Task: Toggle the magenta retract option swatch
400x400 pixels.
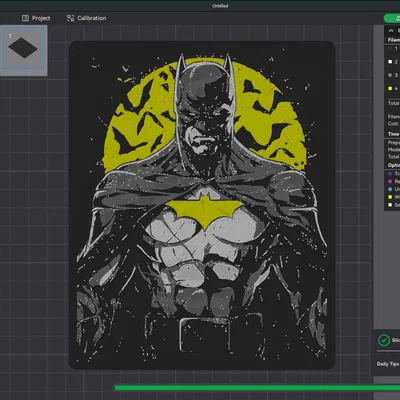Action: click(390, 181)
